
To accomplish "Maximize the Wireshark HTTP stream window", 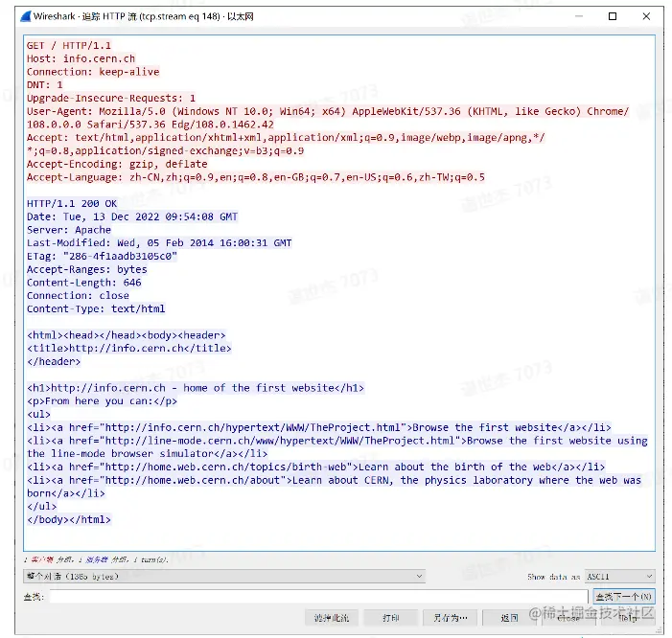I will [x=613, y=16].
